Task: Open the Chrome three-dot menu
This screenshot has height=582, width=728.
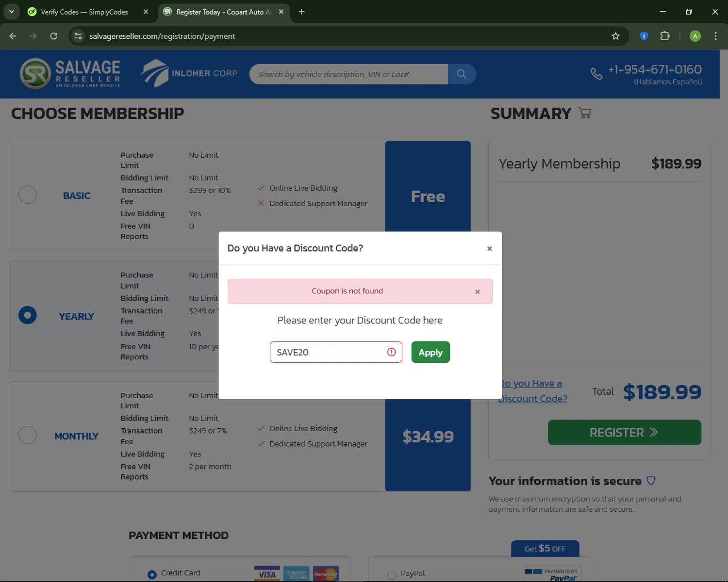Action: tap(715, 36)
